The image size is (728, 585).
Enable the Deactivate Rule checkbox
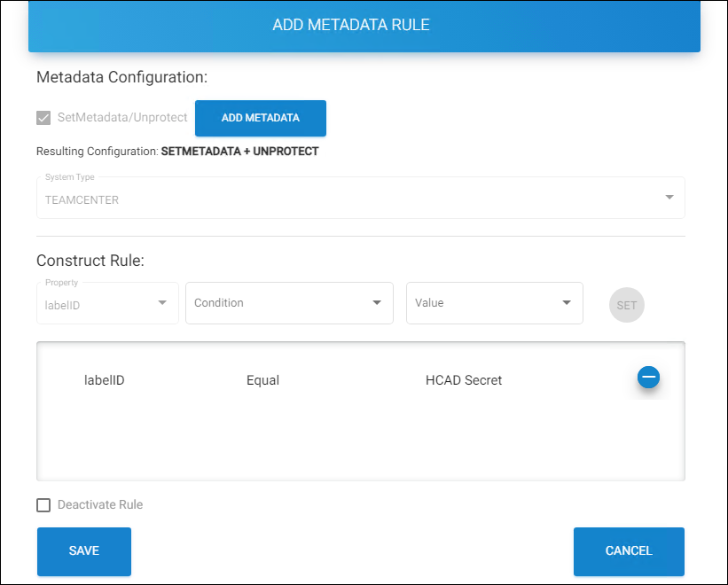tap(43, 504)
